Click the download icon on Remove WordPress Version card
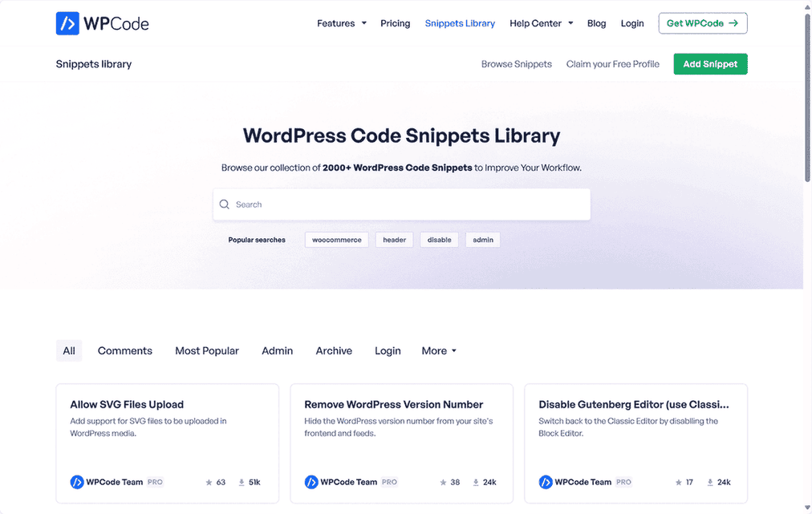Viewport: 812px width, 514px height. pyautogui.click(x=475, y=482)
